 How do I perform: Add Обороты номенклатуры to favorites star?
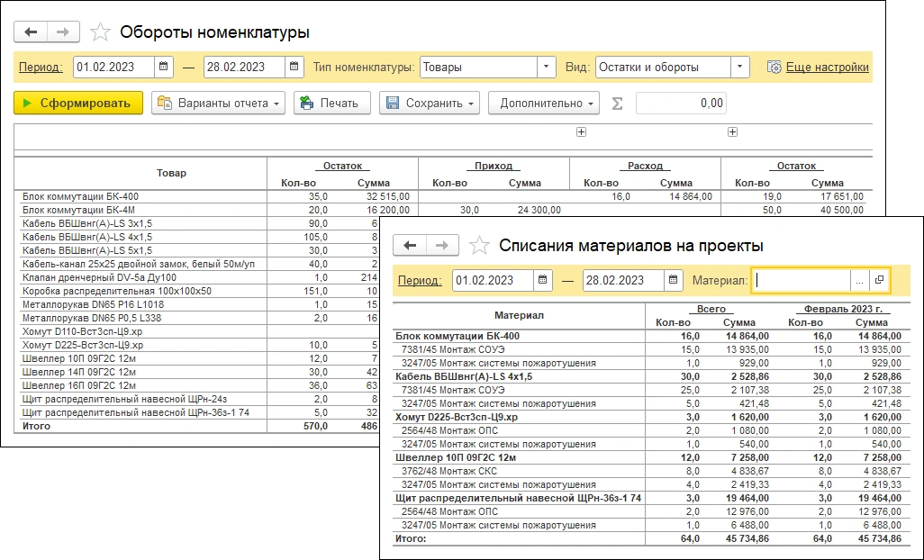[100, 32]
